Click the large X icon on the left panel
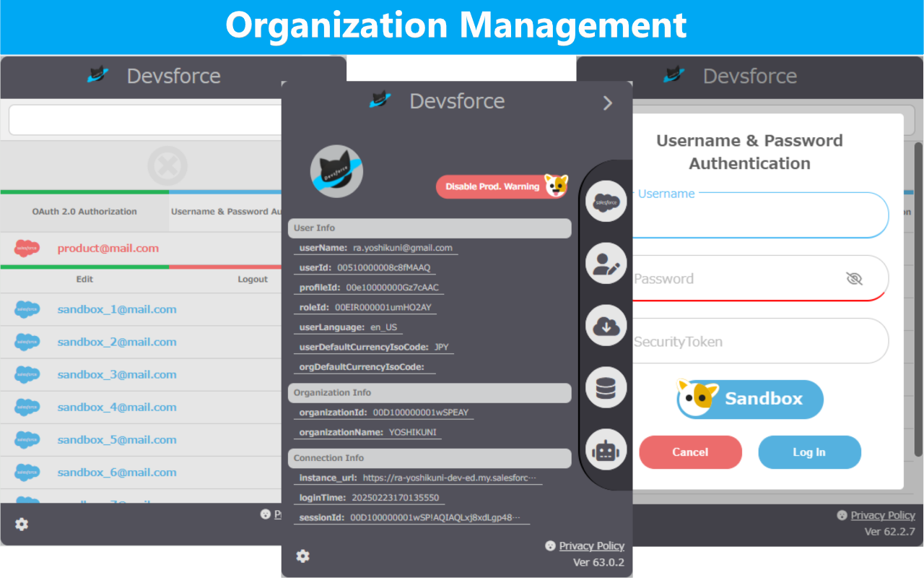This screenshot has width=924, height=578. coord(167,165)
